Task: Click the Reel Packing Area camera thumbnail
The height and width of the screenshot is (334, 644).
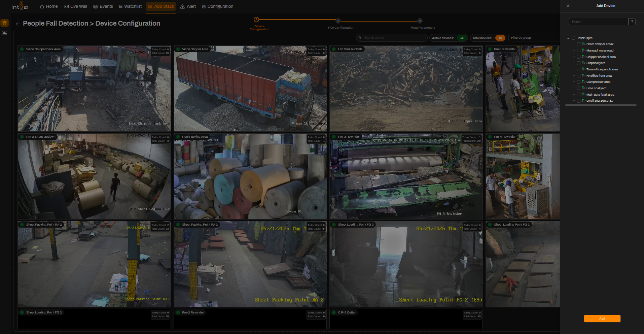Action: tap(250, 176)
